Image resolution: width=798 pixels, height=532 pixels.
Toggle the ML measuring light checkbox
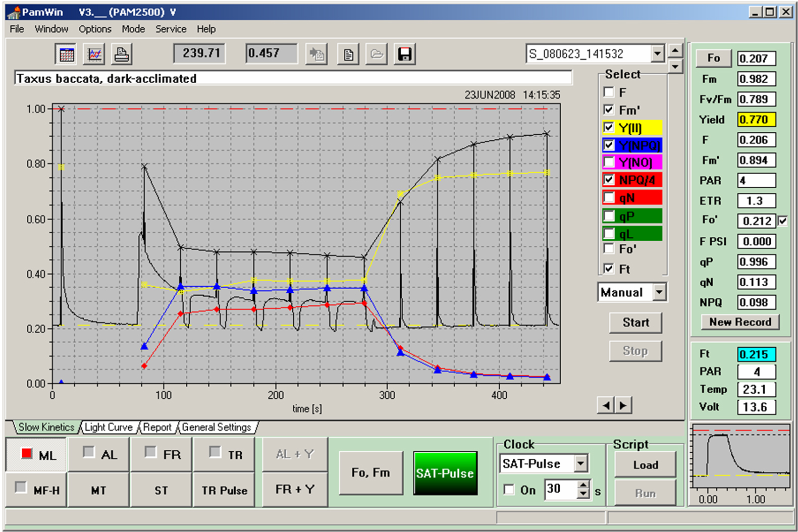[x=27, y=454]
